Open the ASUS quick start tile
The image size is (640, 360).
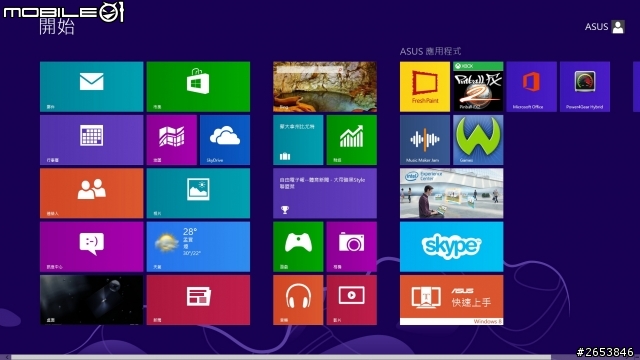point(451,300)
